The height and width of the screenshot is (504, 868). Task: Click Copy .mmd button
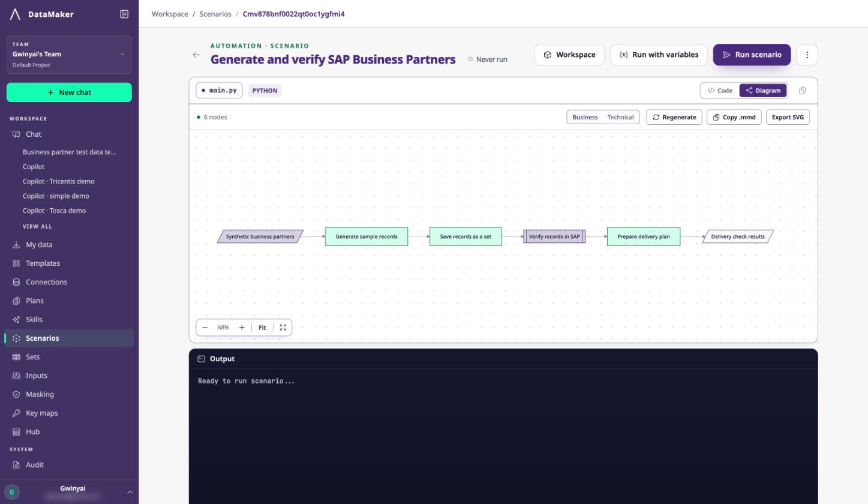point(734,117)
